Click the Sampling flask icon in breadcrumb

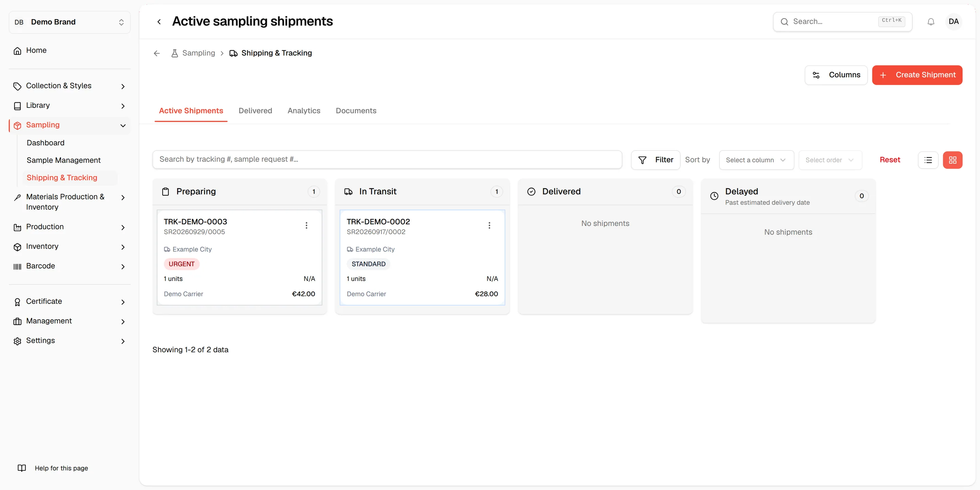click(x=175, y=53)
